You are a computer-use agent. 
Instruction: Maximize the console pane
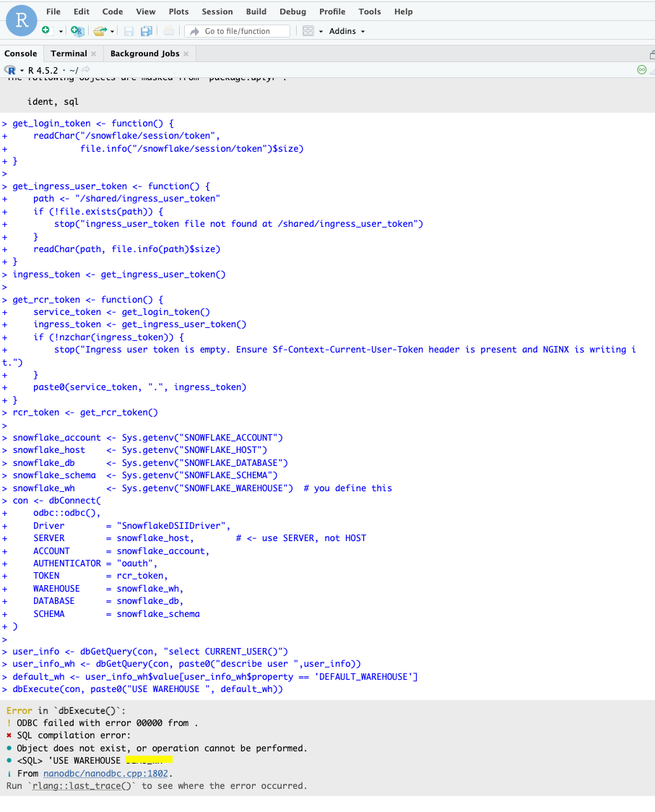point(652,54)
